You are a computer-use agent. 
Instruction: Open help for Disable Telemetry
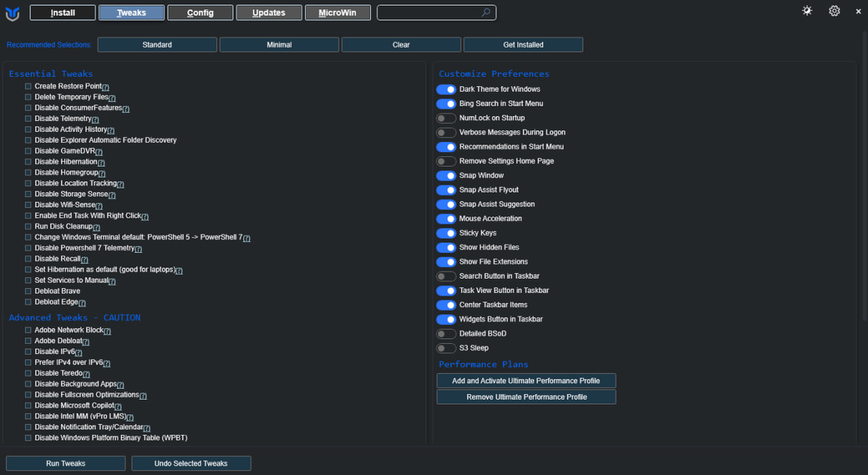pyautogui.click(x=95, y=119)
